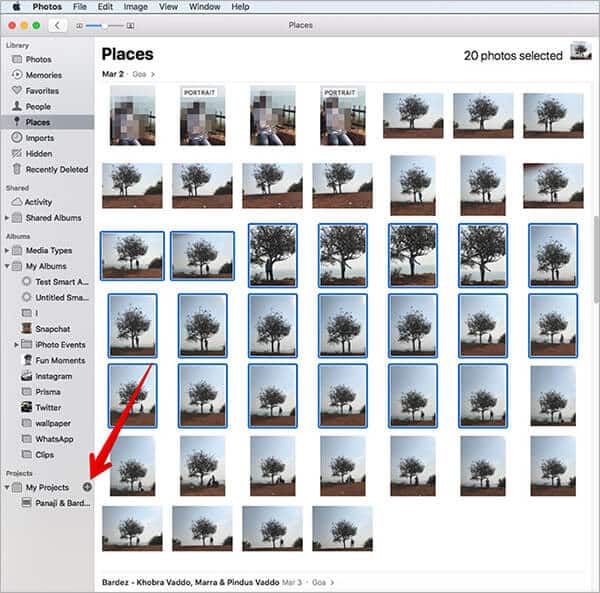Open Clips album icon
The image size is (600, 593).
tap(26, 455)
